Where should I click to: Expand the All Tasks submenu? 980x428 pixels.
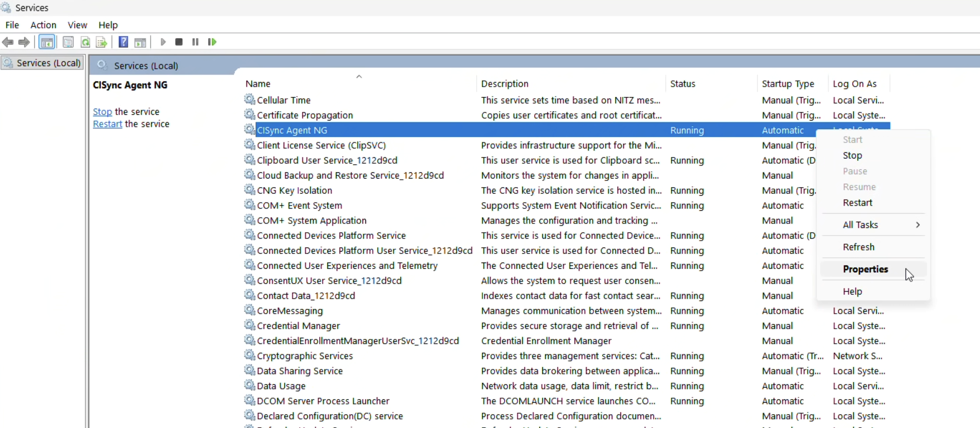tap(873, 225)
